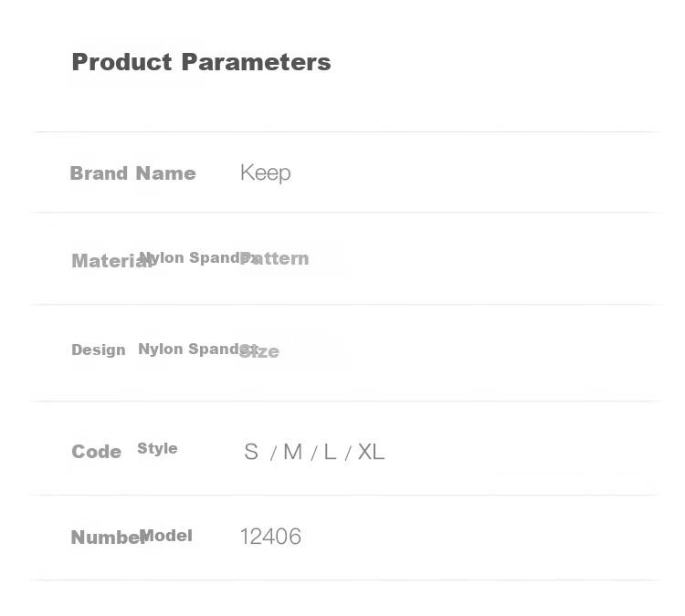
Task: Select the Pattern label
Action: coord(274,258)
